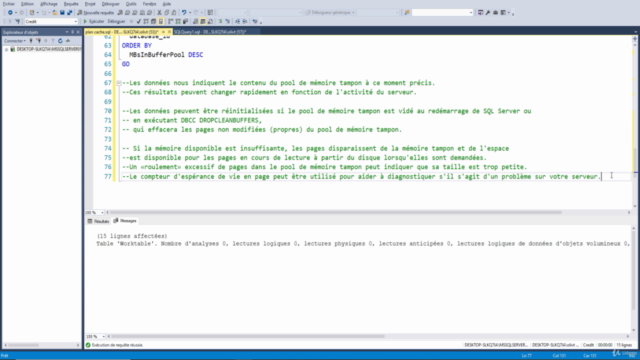Open the Fichier menu
The height and width of the screenshot is (360, 640).
(8, 4)
